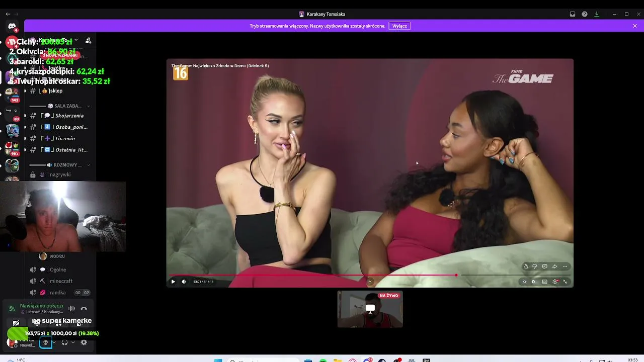Click the red playhead on the video timeline
Image resolution: width=644 pixels, height=362 pixels.
pyautogui.click(x=456, y=275)
